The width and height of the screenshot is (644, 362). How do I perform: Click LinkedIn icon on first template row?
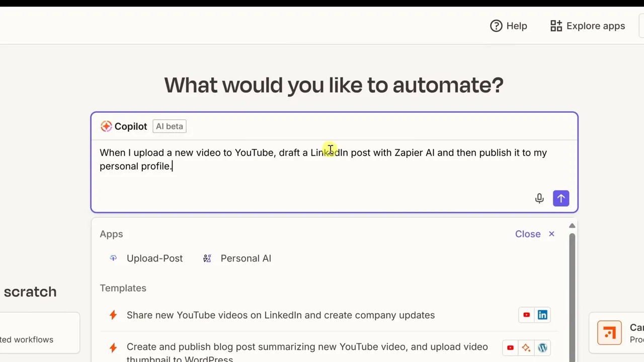[x=542, y=315]
